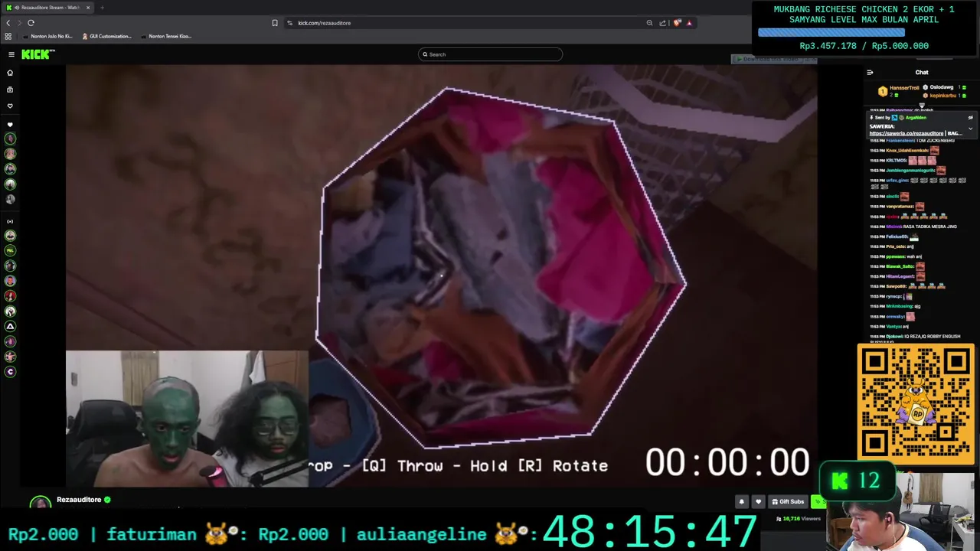The image size is (980, 551).
Task: Open Nonton Tensei bookmark
Action: point(165,36)
